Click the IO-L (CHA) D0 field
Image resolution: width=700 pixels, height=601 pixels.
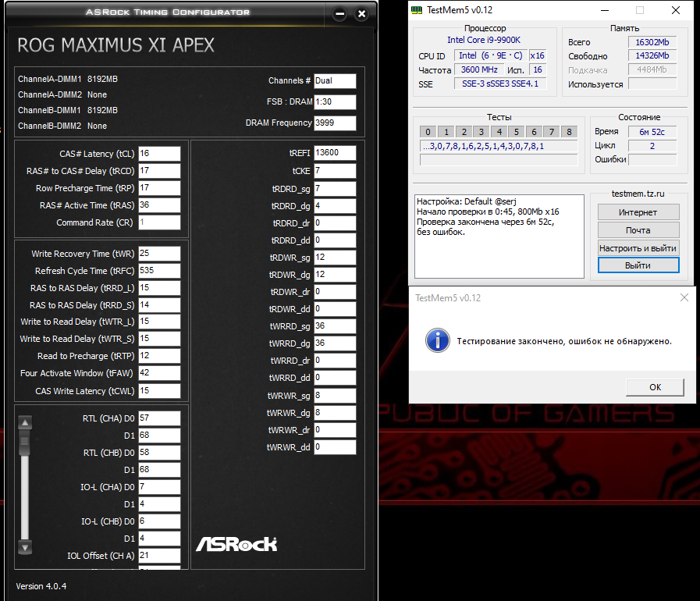pyautogui.click(x=159, y=487)
